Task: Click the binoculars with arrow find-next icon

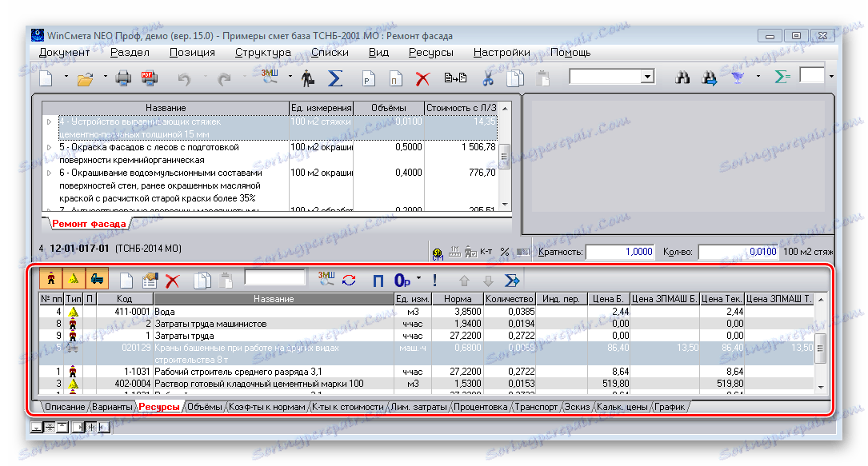Action: pyautogui.click(x=710, y=78)
